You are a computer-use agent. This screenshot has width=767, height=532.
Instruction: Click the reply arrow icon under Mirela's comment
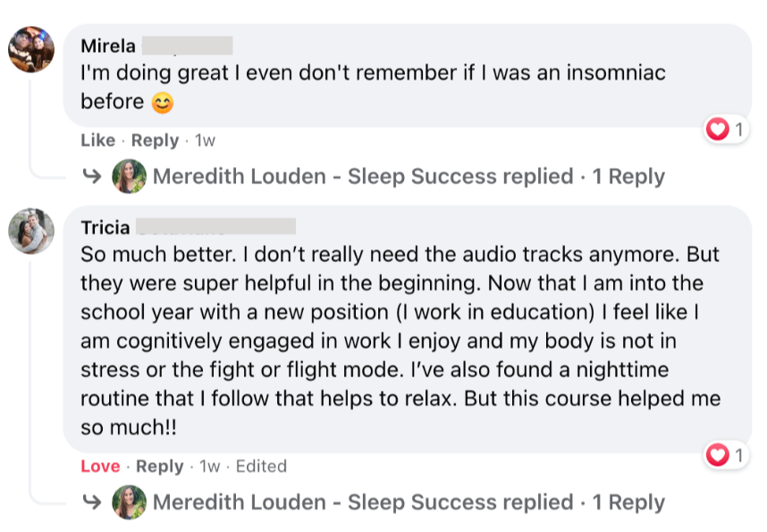coord(91,176)
